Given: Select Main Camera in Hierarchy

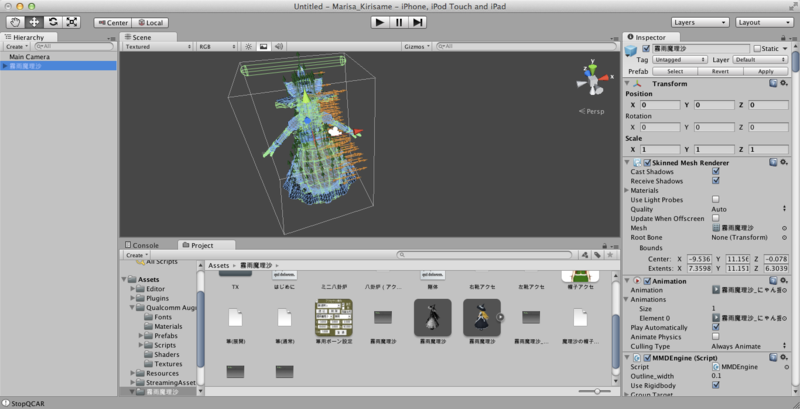Looking at the screenshot, I should pyautogui.click(x=30, y=57).
